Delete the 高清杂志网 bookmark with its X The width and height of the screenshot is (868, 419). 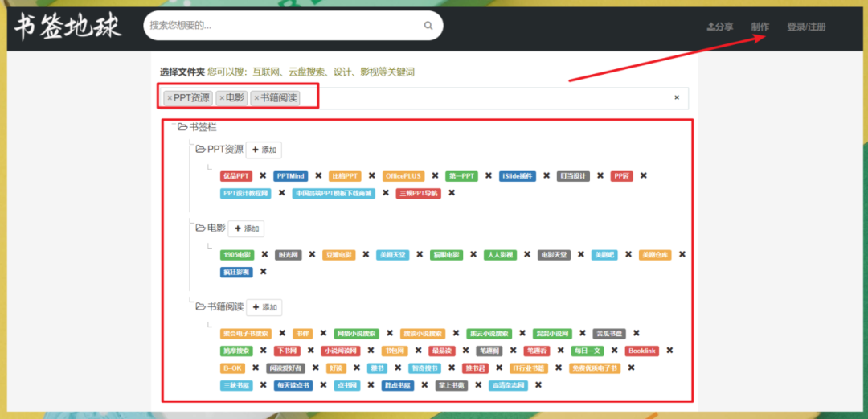pyautogui.click(x=538, y=384)
